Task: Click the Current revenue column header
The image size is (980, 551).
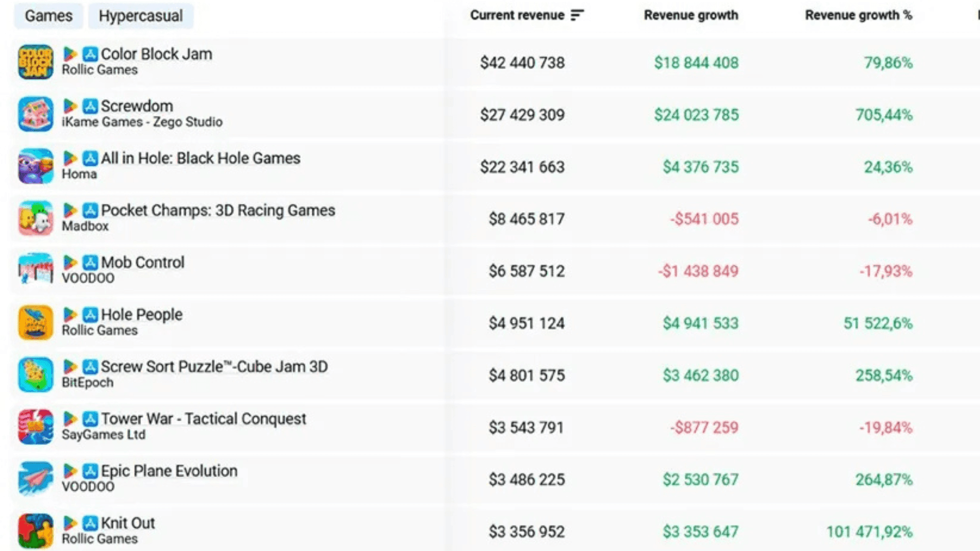Action: click(x=517, y=15)
